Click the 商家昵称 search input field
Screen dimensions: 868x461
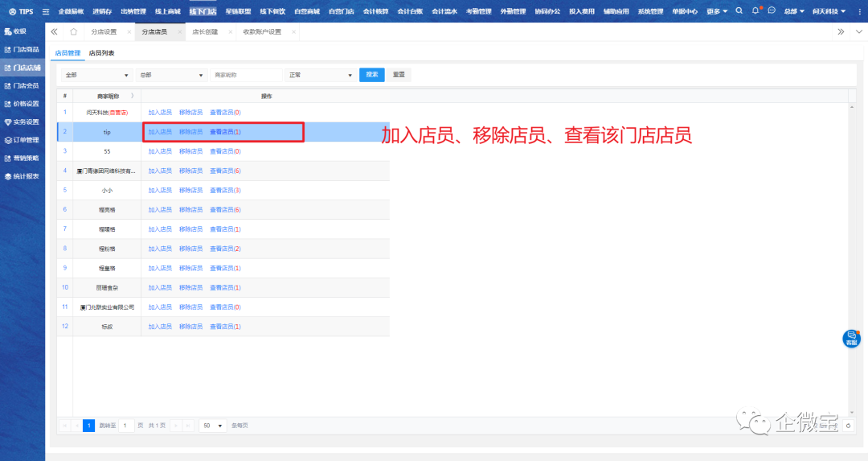tap(247, 75)
